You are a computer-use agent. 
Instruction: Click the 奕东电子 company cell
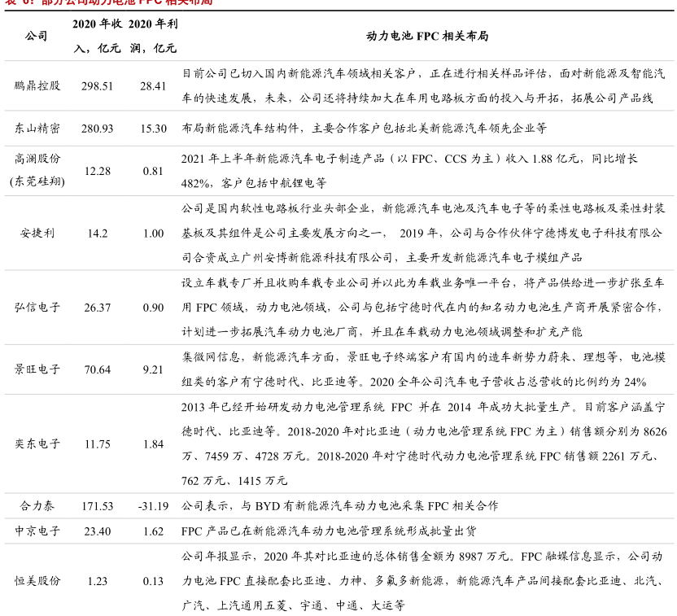(37, 444)
